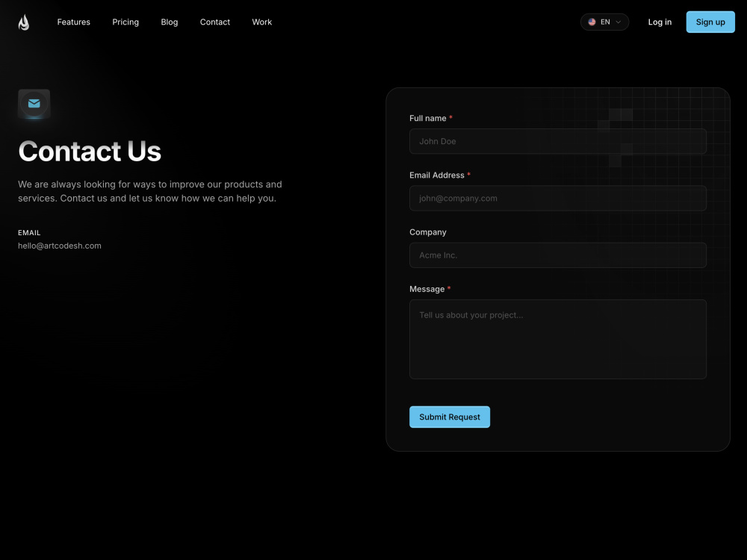Click the Sign up button

click(710, 22)
